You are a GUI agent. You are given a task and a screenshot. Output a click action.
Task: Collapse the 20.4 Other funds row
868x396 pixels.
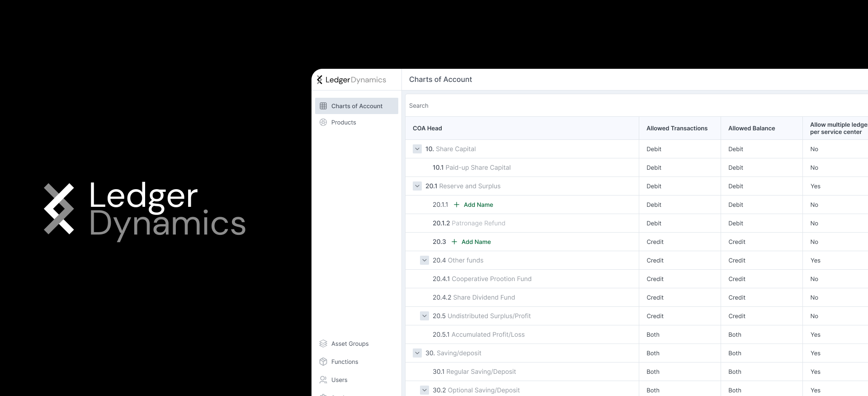pos(425,260)
